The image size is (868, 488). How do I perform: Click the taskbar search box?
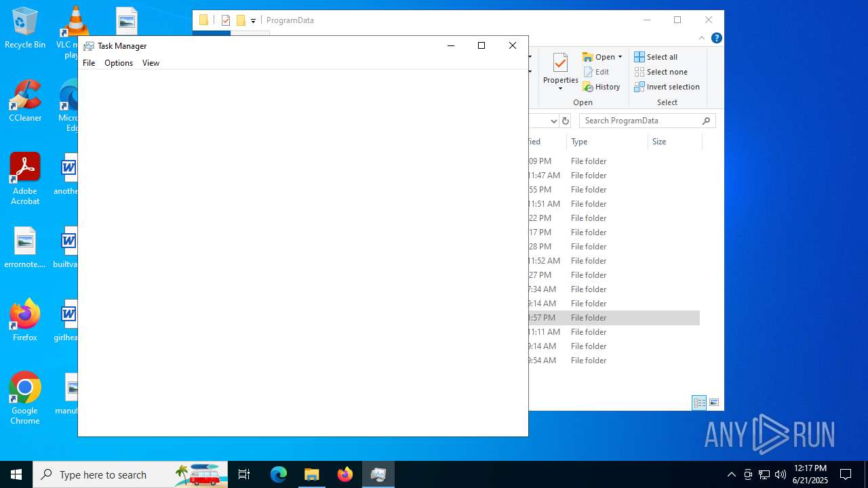[x=130, y=474]
